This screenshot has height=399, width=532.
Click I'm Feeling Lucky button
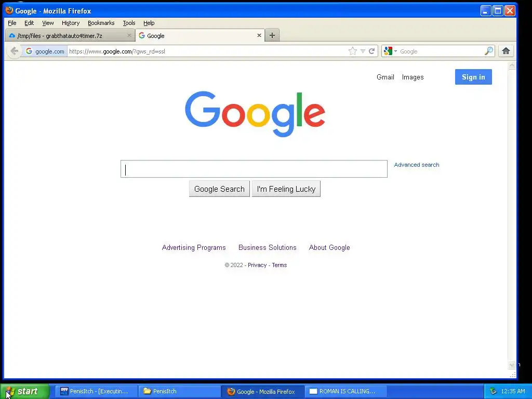click(x=286, y=189)
